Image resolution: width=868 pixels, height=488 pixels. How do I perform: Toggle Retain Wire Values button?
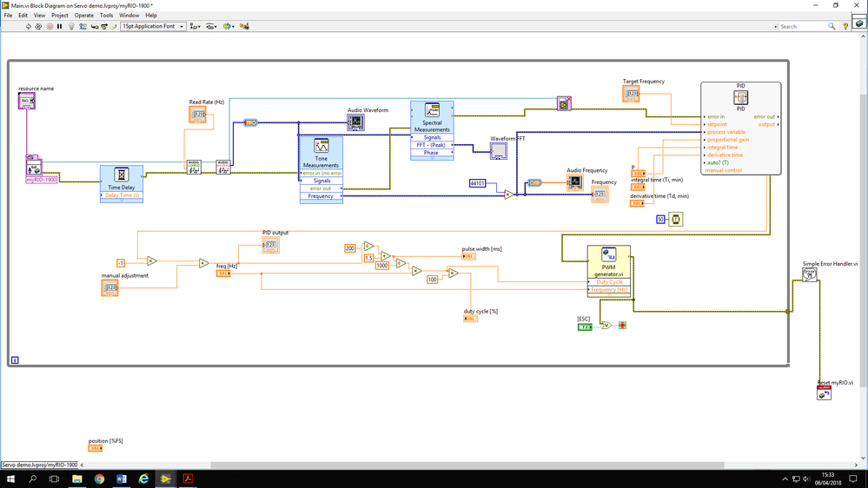click(83, 27)
